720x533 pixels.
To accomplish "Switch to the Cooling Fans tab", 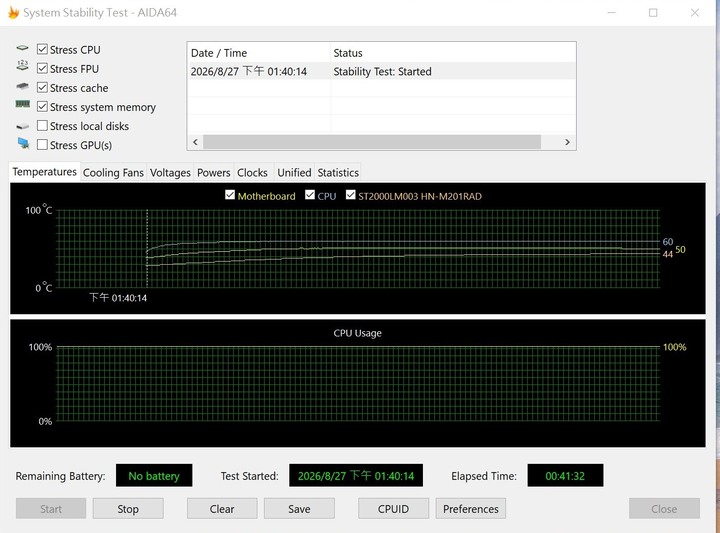I will [113, 173].
